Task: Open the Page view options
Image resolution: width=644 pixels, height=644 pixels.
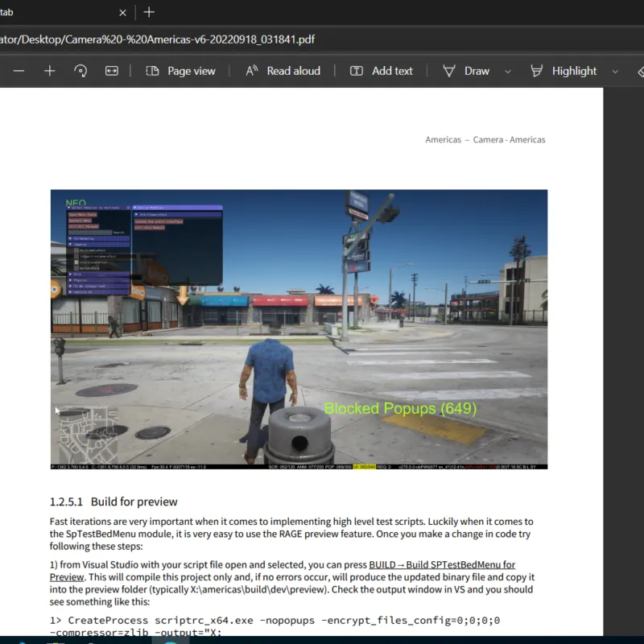Action: click(180, 71)
